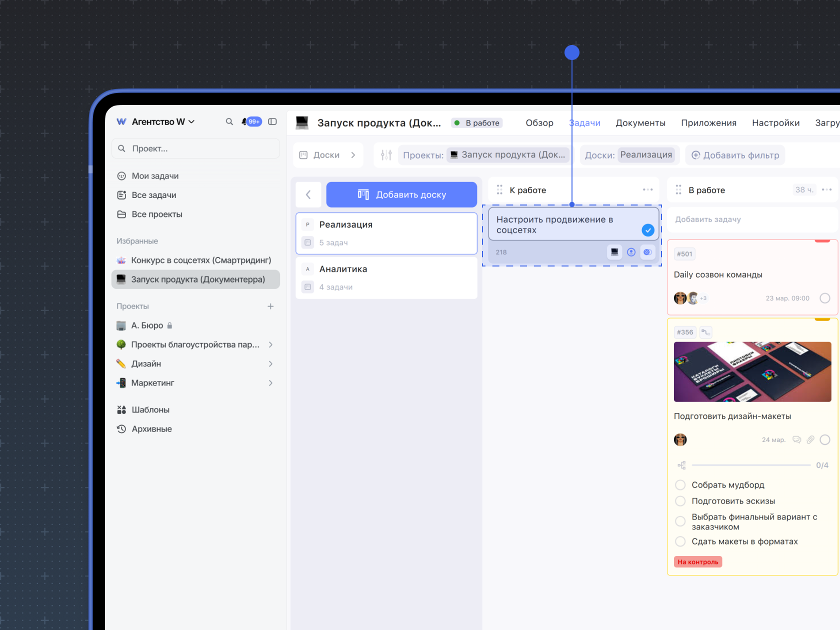Click the Добавить доску button

401,194
